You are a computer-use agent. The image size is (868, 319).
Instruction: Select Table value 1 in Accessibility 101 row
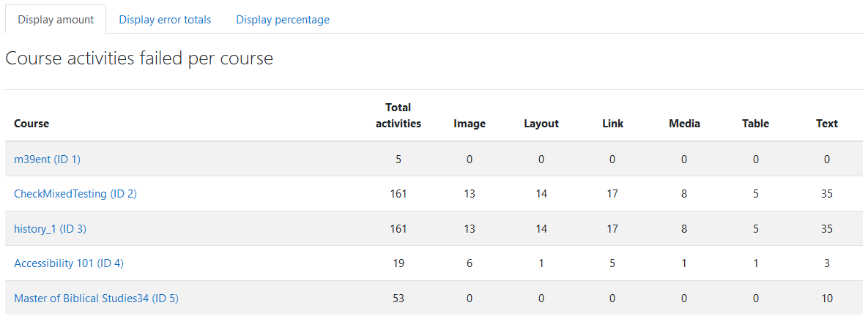[756, 263]
